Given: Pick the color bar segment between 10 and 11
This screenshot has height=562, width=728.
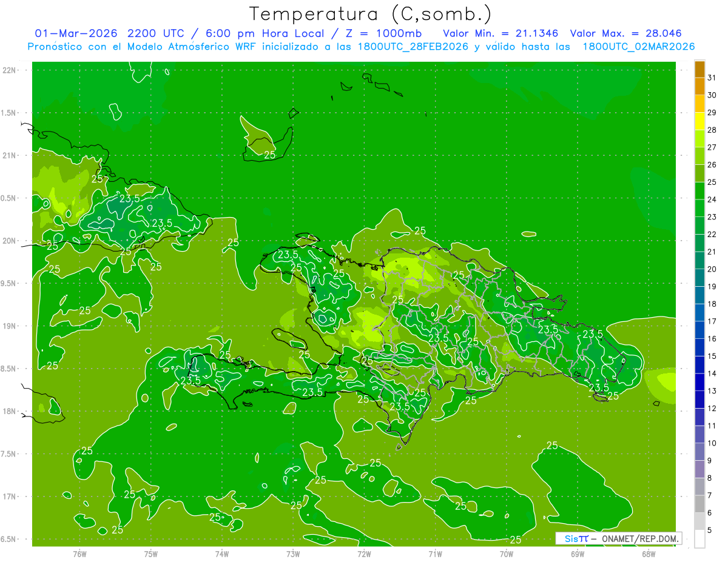Looking at the screenshot, I should 699,435.
